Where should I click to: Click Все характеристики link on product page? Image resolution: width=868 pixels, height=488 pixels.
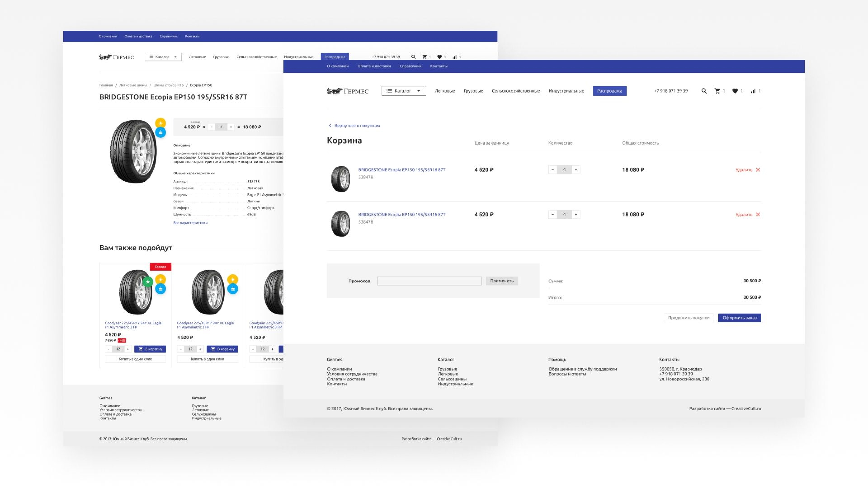tap(190, 223)
